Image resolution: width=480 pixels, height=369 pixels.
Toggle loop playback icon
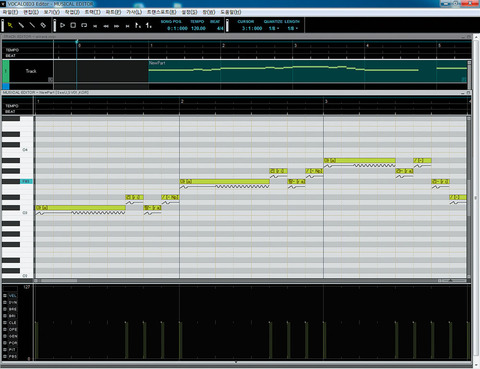coord(84,25)
